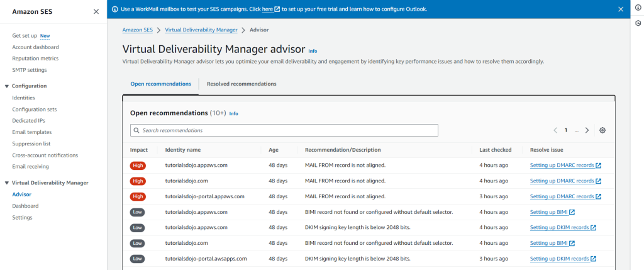Click 'tutorialsdojo-portal.awsapps.com' identity cell
This screenshot has width=644, height=270.
pyautogui.click(x=206, y=259)
